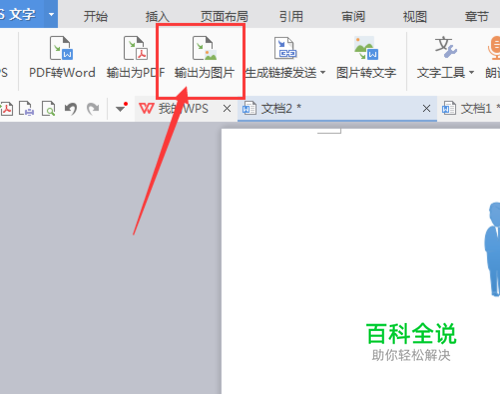Click the redo arrow icon
This screenshot has height=394, width=500.
tap(93, 109)
